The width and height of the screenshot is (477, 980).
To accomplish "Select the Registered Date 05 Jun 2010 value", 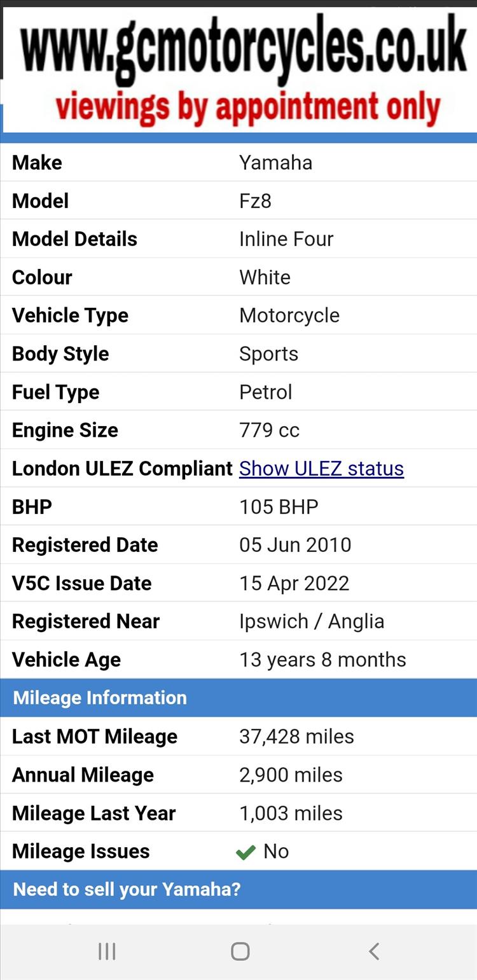I will pos(295,545).
